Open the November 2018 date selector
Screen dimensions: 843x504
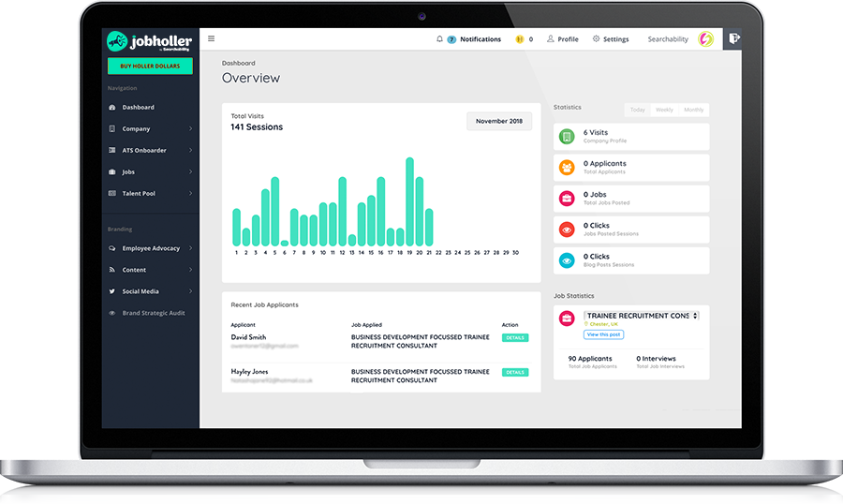[499, 121]
